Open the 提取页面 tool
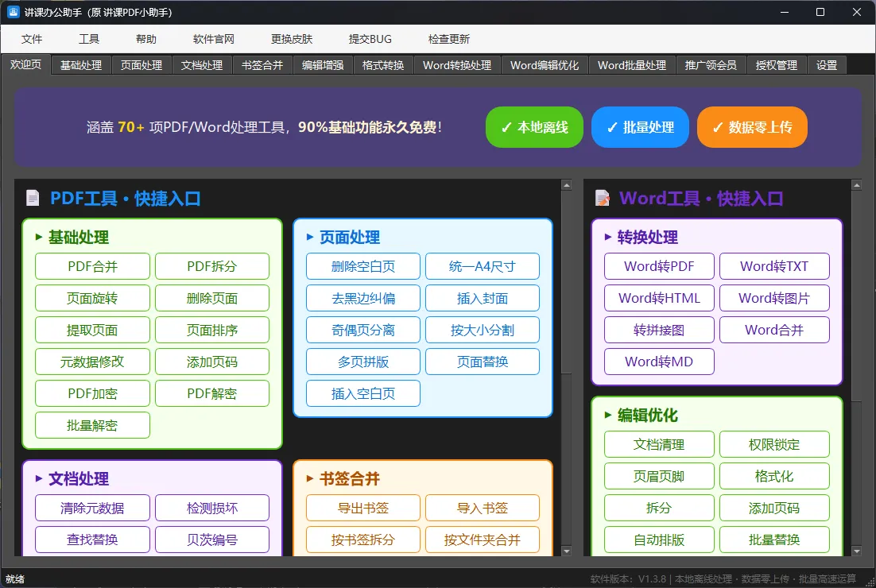 93,330
